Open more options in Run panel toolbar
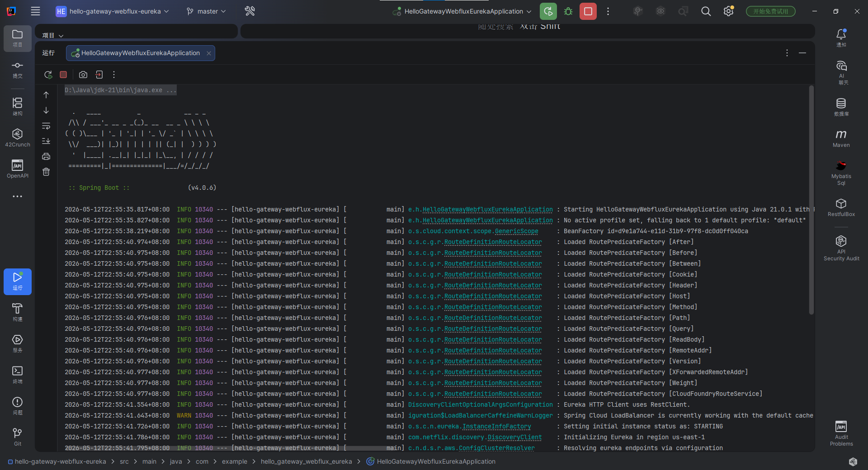The width and height of the screenshot is (868, 470). (114, 75)
